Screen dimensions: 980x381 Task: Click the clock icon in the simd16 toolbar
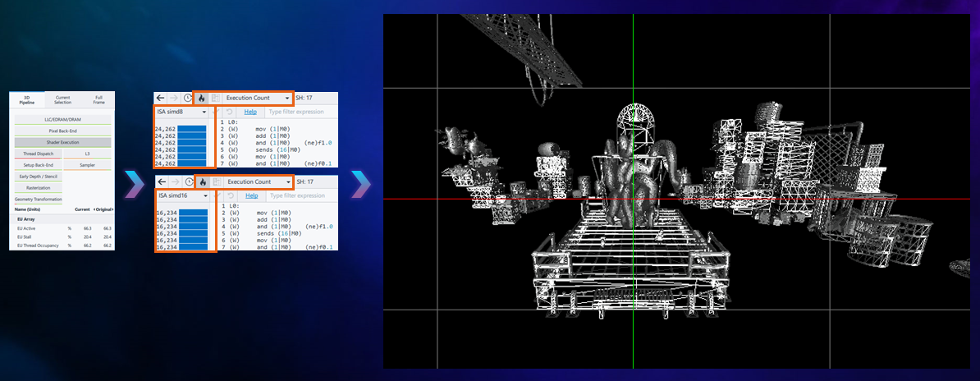click(187, 181)
